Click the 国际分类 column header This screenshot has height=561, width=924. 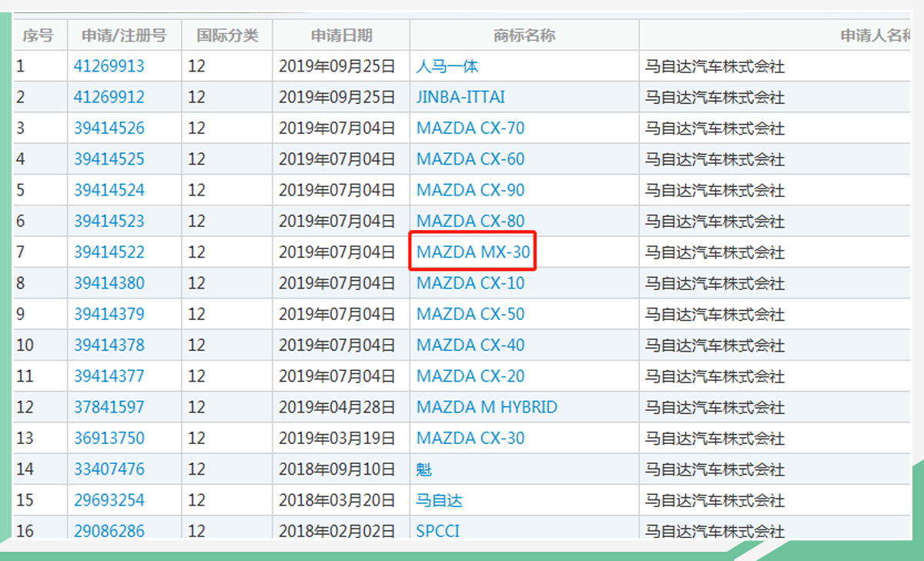coord(227,35)
